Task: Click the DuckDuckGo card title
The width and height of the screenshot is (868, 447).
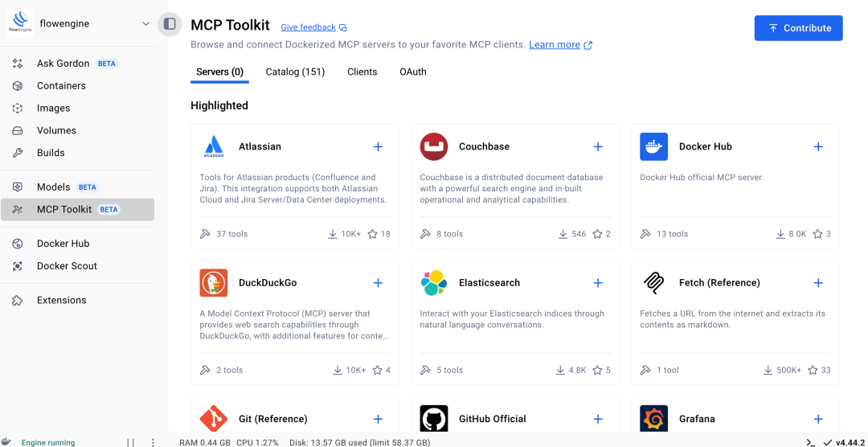Action: coord(268,282)
